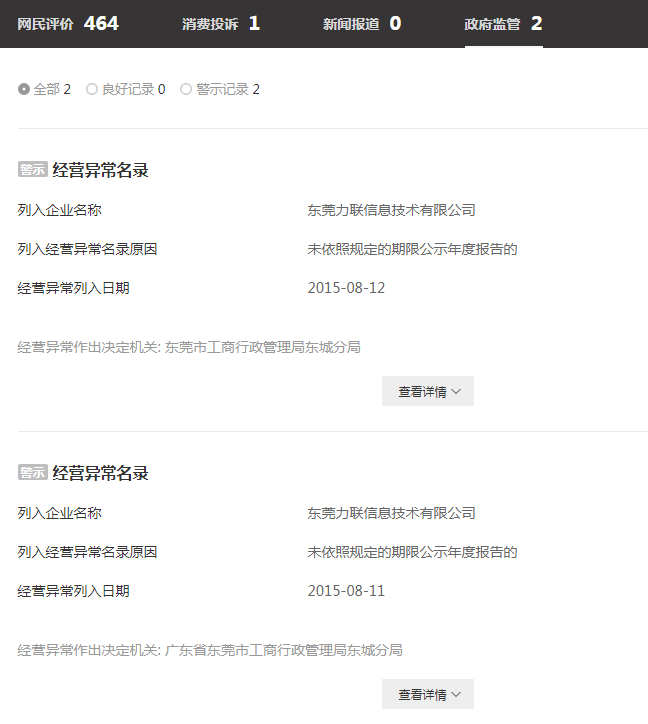The width and height of the screenshot is (648, 724).
Task: Click the date 2015-08-11
Action: 346,591
